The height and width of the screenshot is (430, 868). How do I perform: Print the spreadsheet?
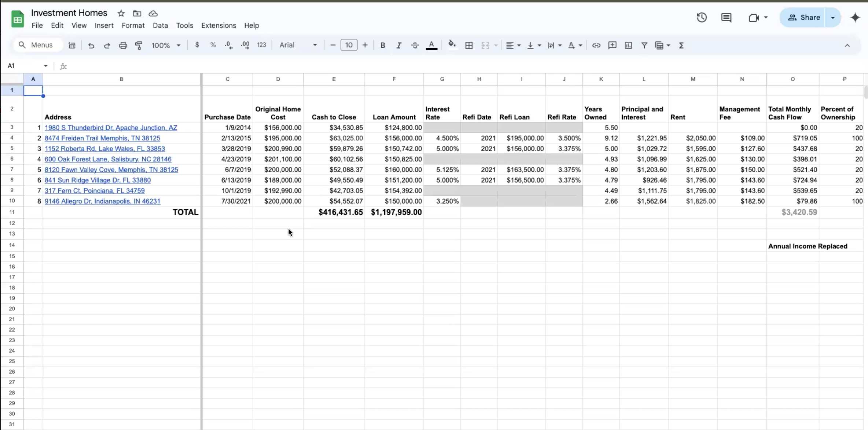[x=123, y=45]
